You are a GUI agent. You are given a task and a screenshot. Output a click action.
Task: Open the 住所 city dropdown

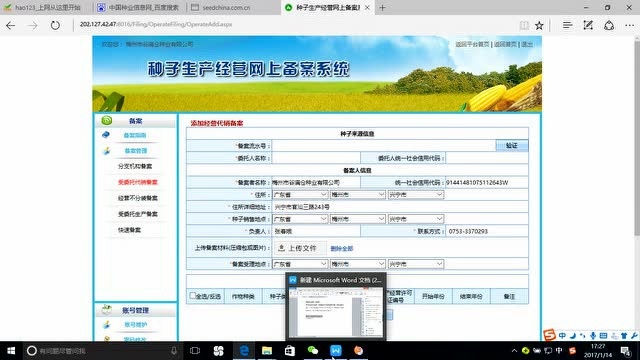click(x=358, y=195)
